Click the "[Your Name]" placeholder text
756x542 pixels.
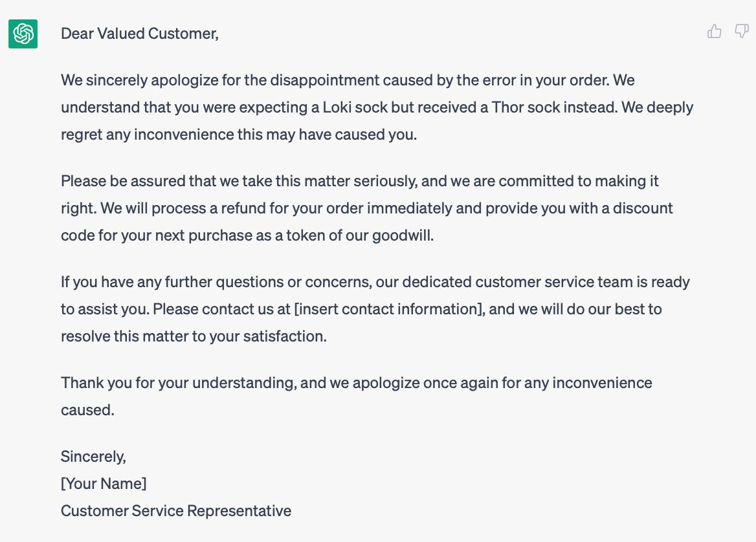[104, 484]
